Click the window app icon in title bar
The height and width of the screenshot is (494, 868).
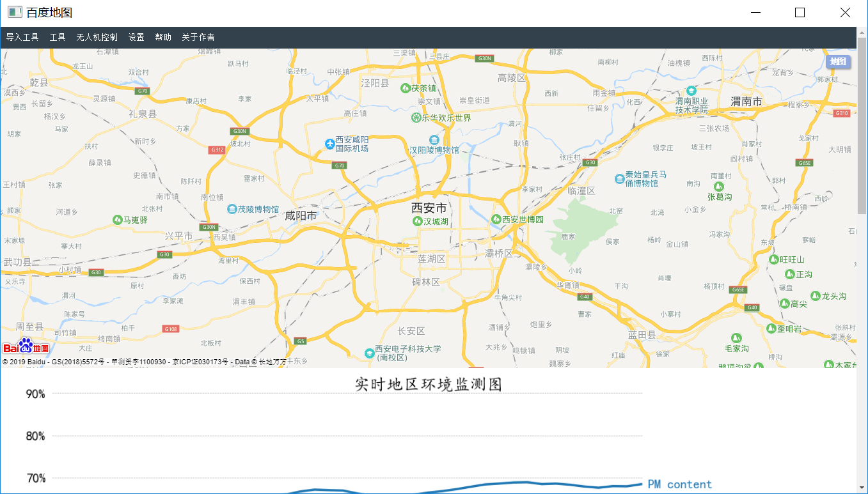coord(15,12)
